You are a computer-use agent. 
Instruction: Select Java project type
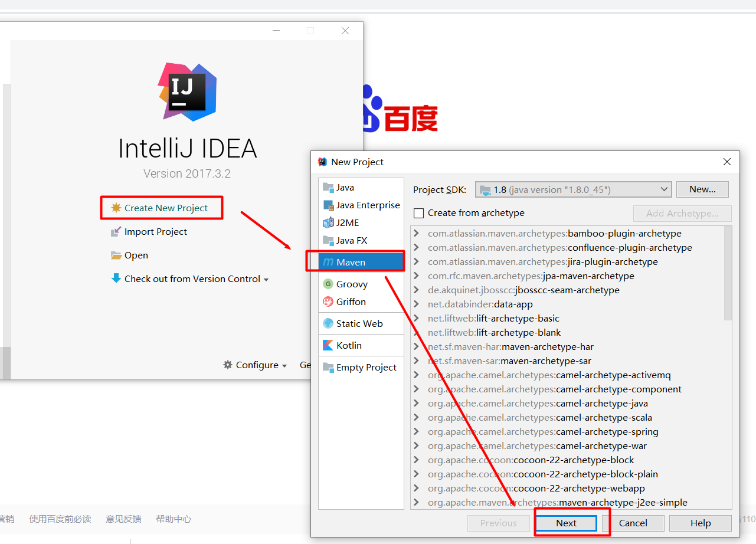point(361,188)
